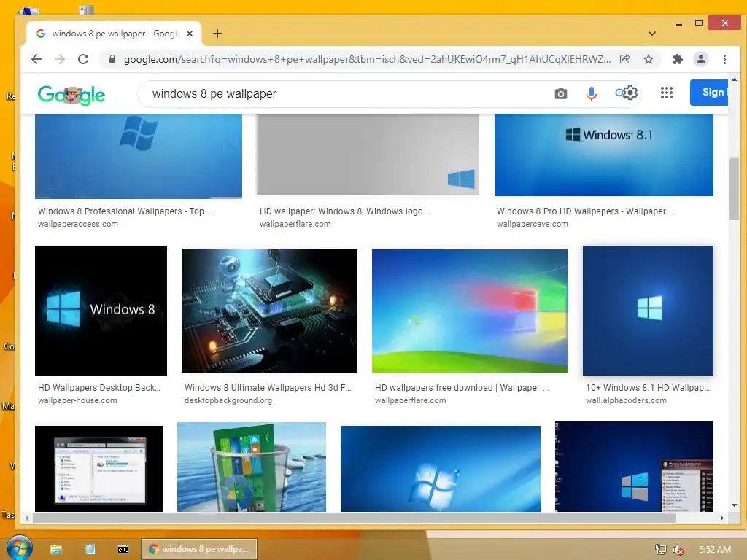Open the circuit board robot thumbnail
The height and width of the screenshot is (560, 747).
(x=269, y=311)
